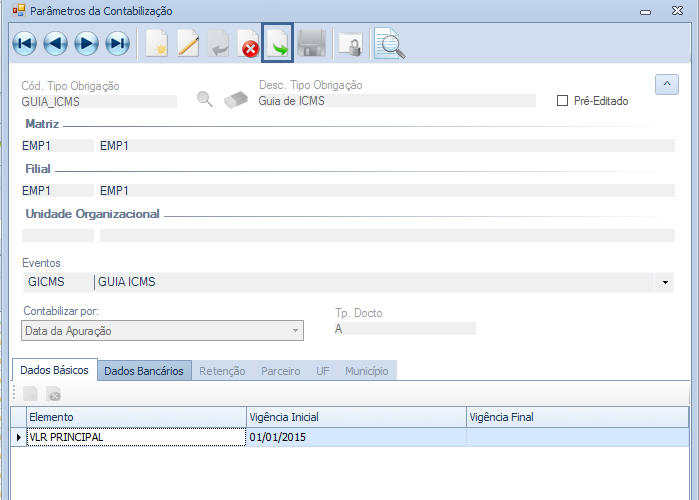The image size is (699, 500).
Task: Click the empty Vigência Final cell of VLR PRINCIPAL
Action: point(577,437)
